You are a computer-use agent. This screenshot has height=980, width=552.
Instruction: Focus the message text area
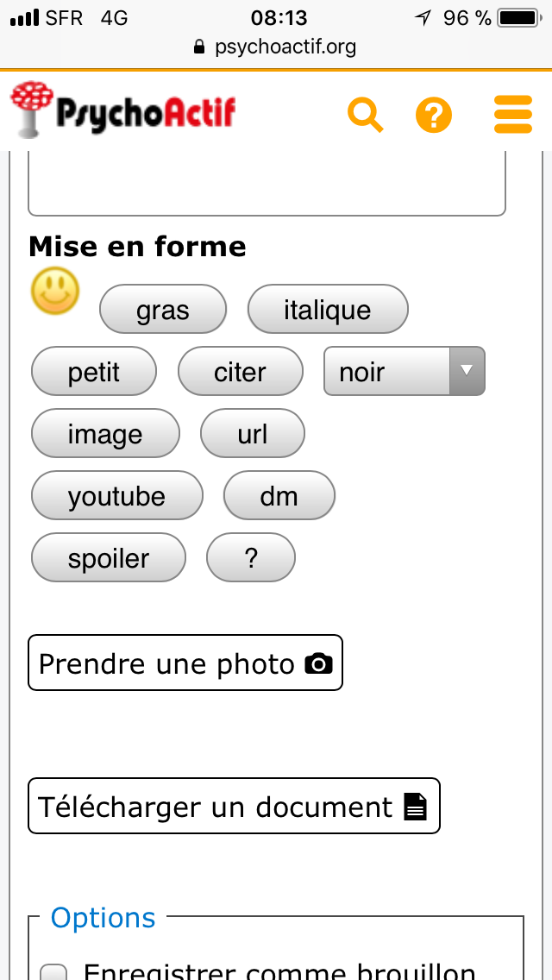point(267,183)
